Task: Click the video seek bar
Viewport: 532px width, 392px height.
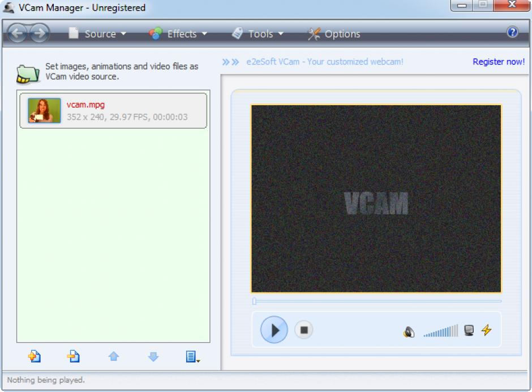Action: (x=376, y=301)
